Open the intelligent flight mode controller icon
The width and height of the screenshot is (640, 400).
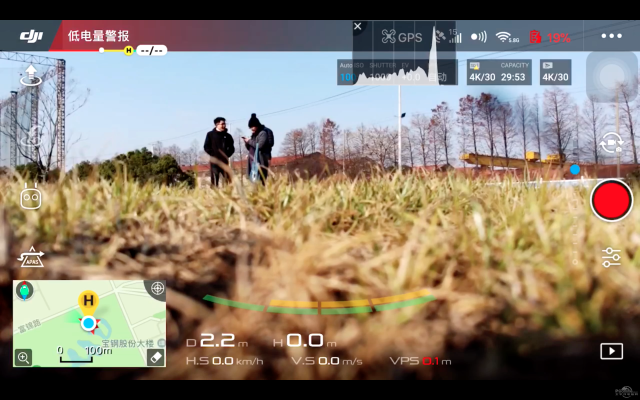pos(31,198)
